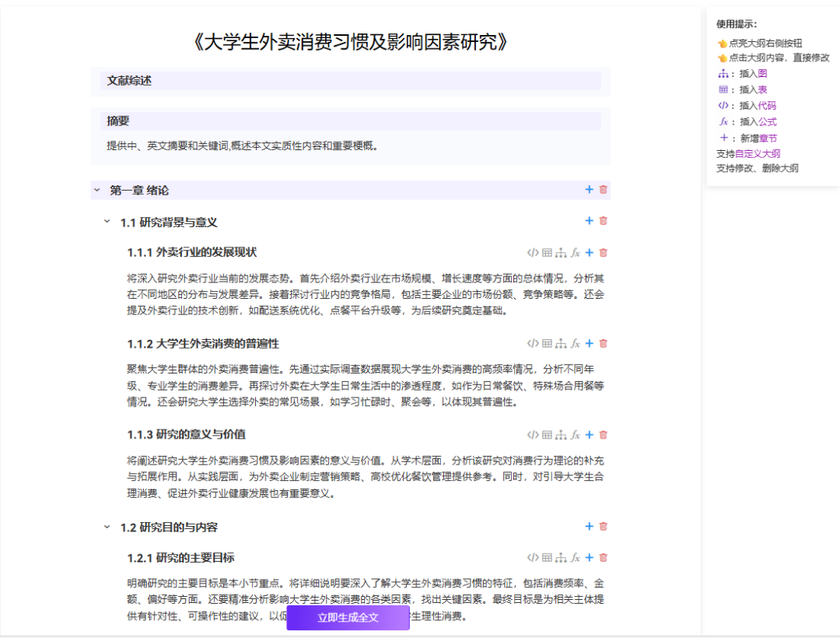Insert table in section 1.1.1
The height and width of the screenshot is (638, 840).
tap(547, 252)
